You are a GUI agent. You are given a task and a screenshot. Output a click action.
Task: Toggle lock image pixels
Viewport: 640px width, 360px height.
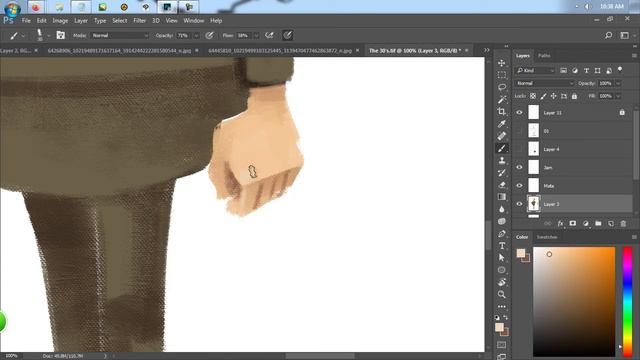[543, 96]
